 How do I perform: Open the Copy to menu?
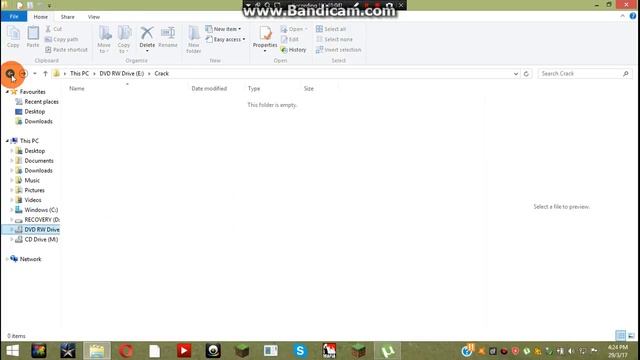point(124,39)
